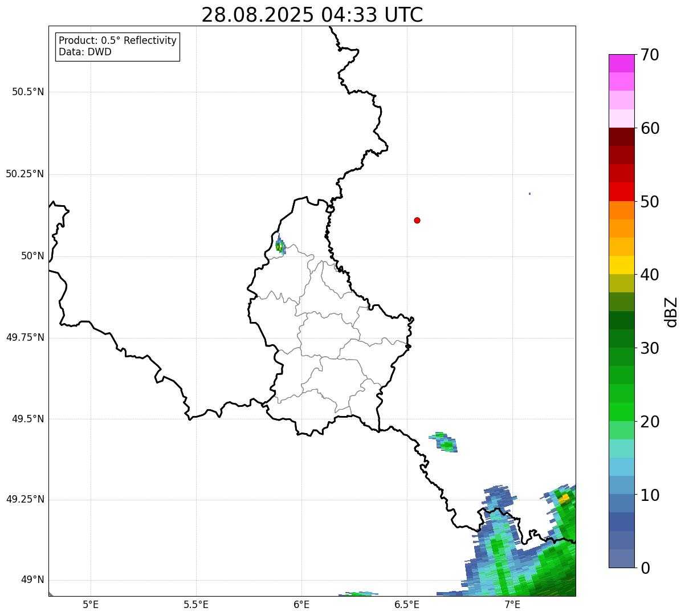This screenshot has height=616, width=685.
Task: Click the 'Product: 0.5° Reflectivity' text
Action: (117, 41)
